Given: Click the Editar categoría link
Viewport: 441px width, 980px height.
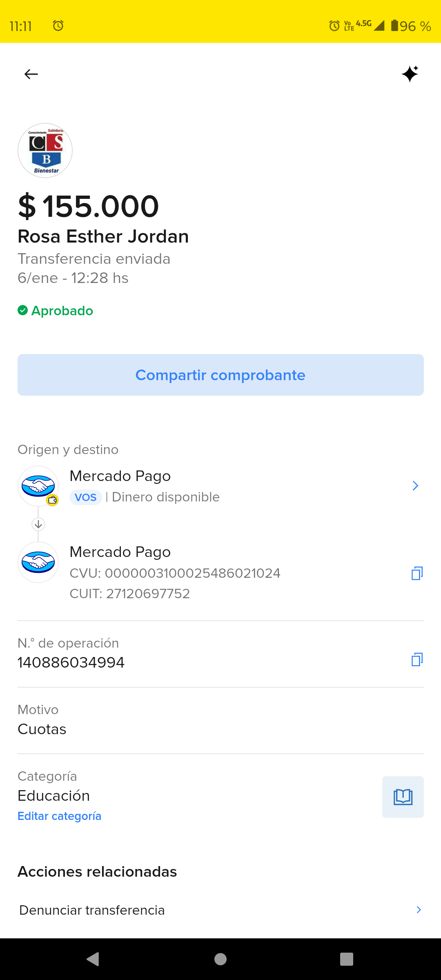Looking at the screenshot, I should [60, 816].
